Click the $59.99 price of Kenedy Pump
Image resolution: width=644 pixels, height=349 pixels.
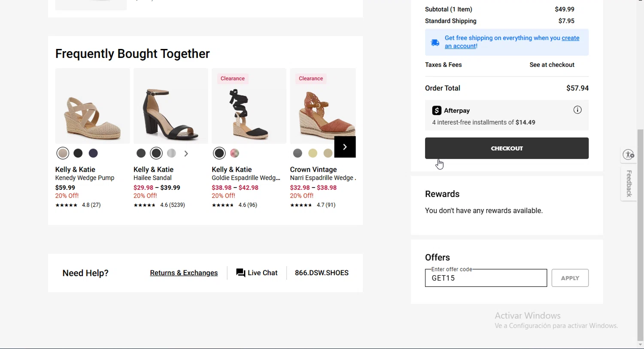pos(65,188)
